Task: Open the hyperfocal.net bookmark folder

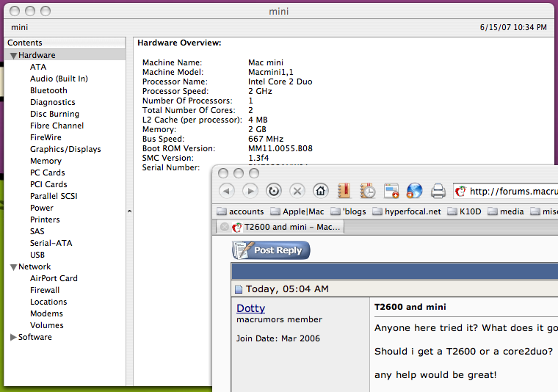Action: pos(407,211)
